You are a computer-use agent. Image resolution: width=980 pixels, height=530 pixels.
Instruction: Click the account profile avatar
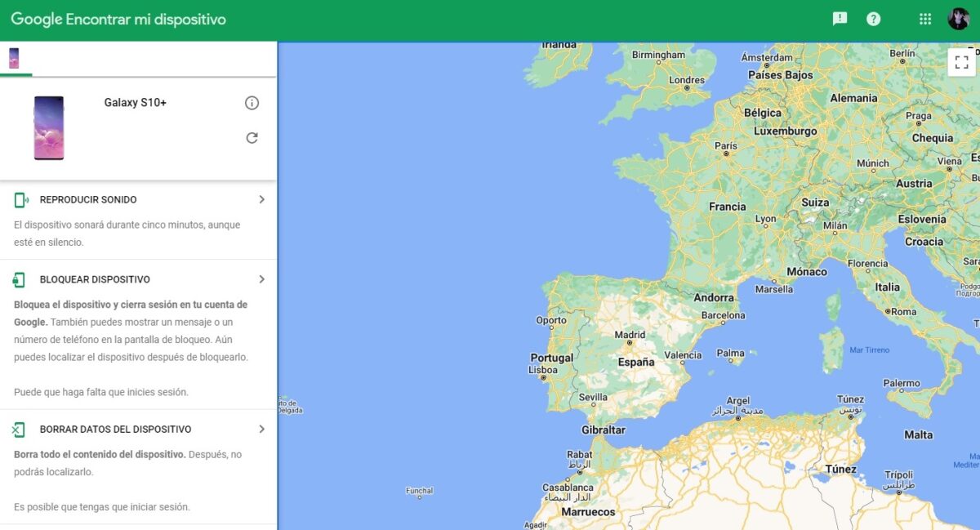tap(958, 19)
